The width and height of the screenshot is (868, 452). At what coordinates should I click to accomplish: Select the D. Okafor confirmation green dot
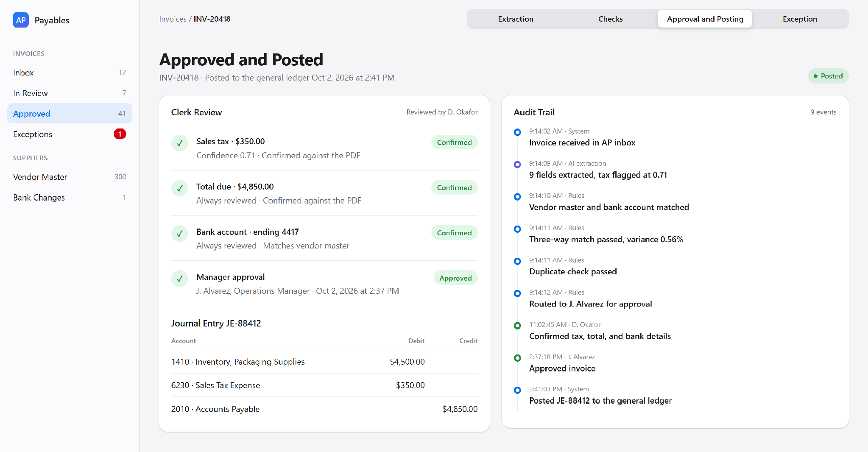tap(517, 326)
